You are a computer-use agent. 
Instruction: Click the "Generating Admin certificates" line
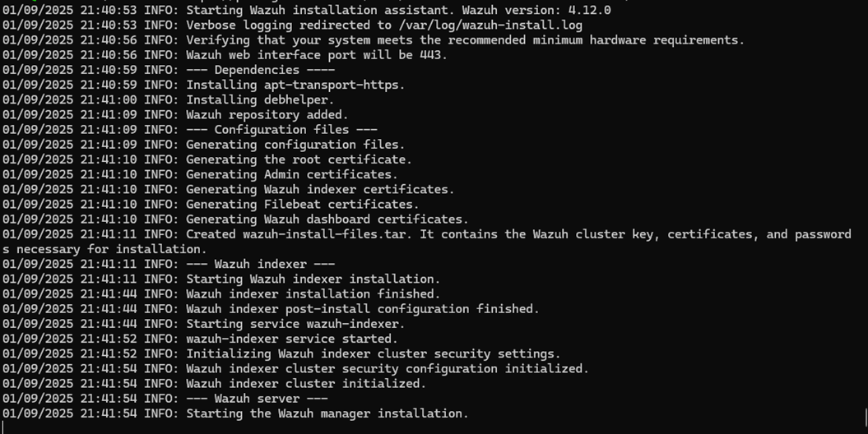(291, 174)
